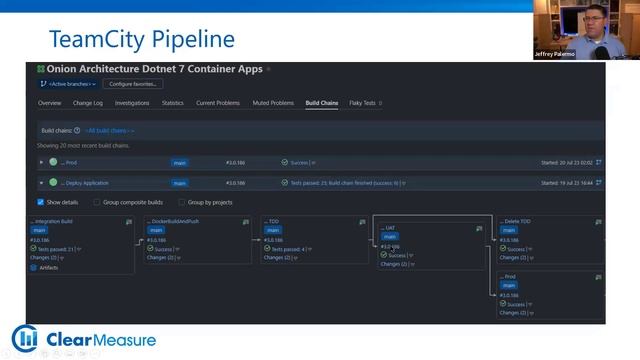Click the favorite star after the project title
640x360 pixels.
click(x=269, y=69)
